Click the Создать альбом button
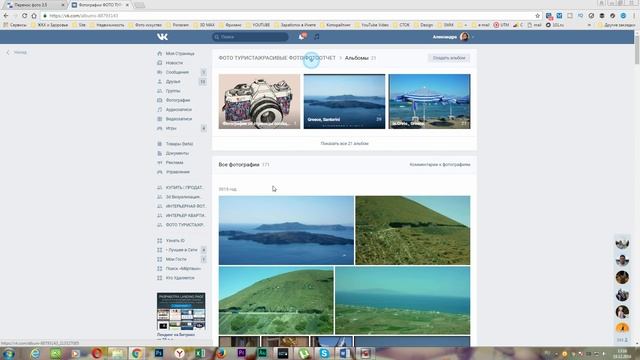This screenshot has height=360, width=640. click(x=449, y=58)
